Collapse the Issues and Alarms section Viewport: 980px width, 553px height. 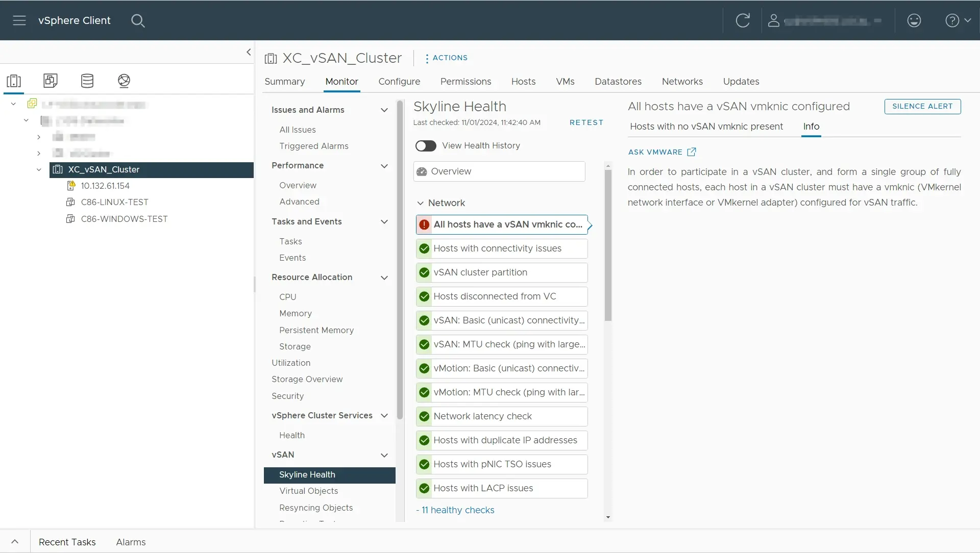384,110
